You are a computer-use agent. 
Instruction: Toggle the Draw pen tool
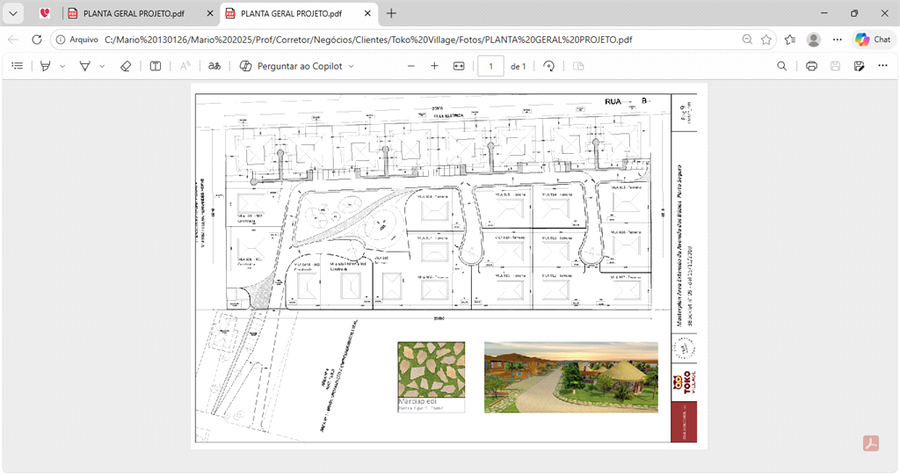click(85, 66)
